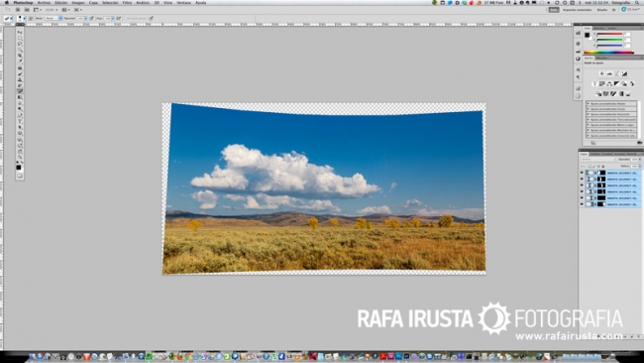Image resolution: width=644 pixels, height=363 pixels.
Task: Add a Levels adjustment
Action: click(x=609, y=73)
